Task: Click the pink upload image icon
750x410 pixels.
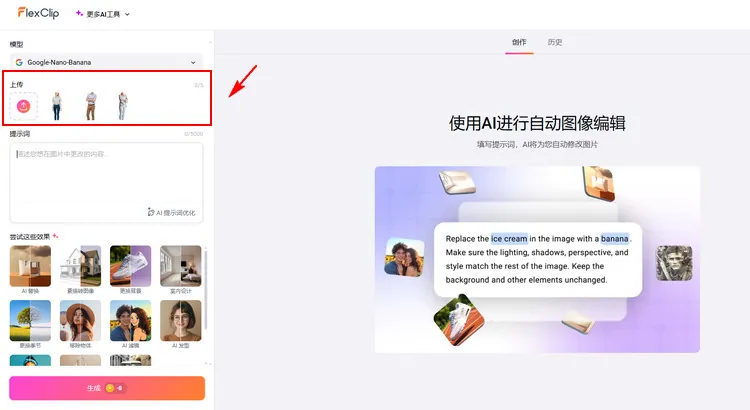Action: pyautogui.click(x=24, y=105)
